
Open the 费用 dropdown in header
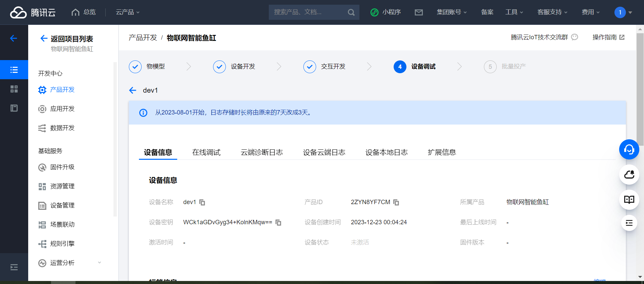click(590, 12)
